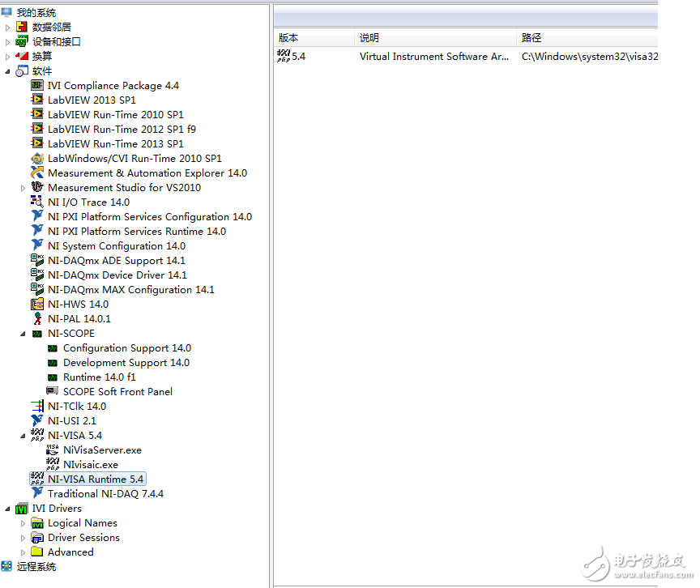Image resolution: width=700 pixels, height=588 pixels.
Task: Select LabVIEW Run-Time 2012 SP1 f9
Action: pyautogui.click(x=122, y=130)
